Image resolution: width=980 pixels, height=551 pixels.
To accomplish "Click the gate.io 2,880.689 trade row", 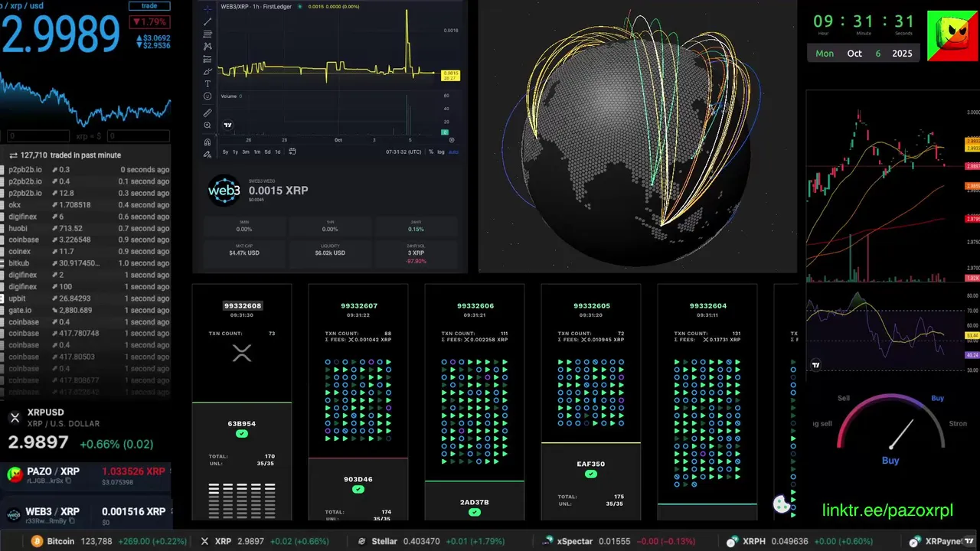I will tap(86, 310).
